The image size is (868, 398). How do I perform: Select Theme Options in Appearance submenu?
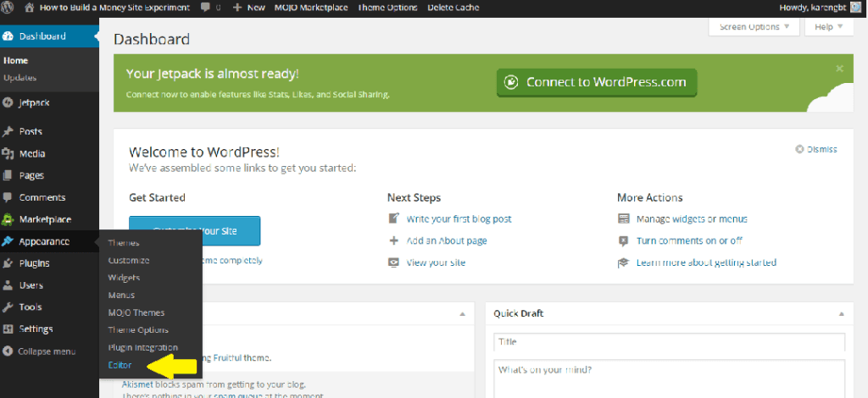138,330
